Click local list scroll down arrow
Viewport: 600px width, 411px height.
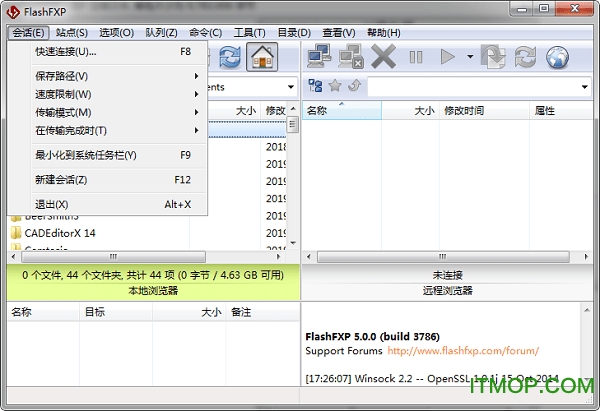pos(293,243)
